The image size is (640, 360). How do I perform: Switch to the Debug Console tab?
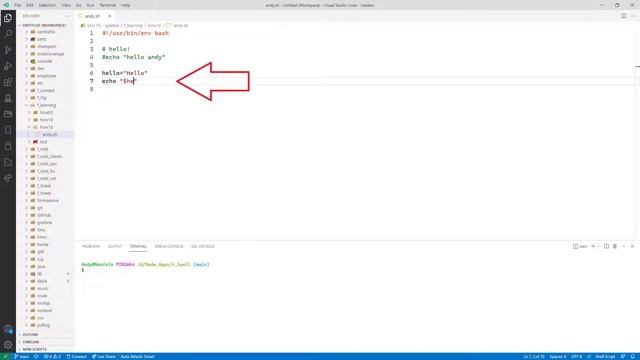coord(169,247)
